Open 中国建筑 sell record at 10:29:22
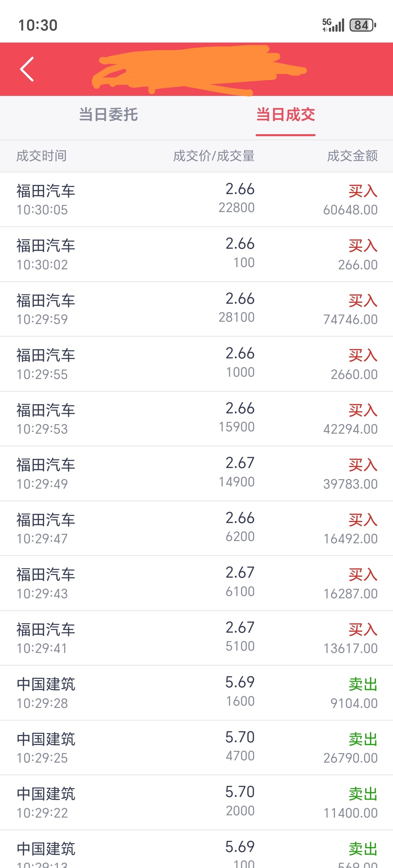This screenshot has width=393, height=868. coord(196,803)
